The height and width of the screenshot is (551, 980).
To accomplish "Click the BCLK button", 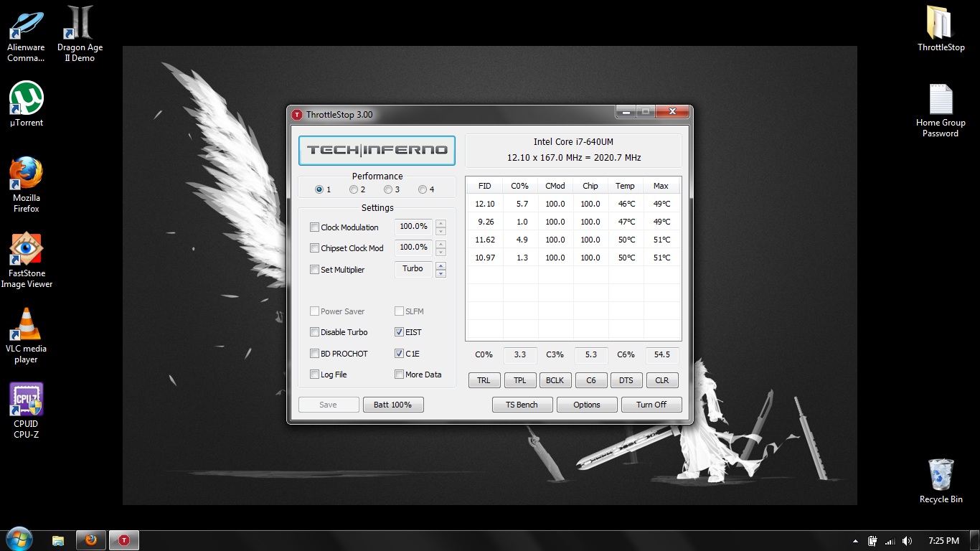I will pyautogui.click(x=555, y=380).
